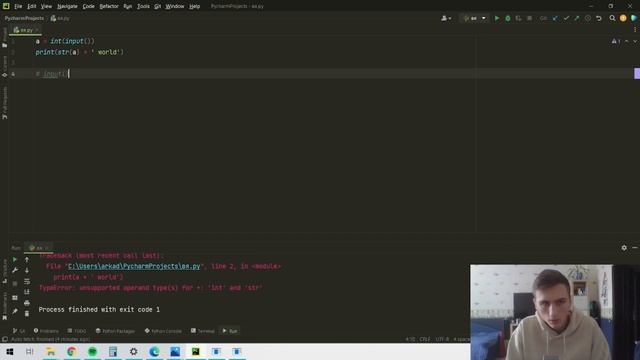Open Git tool window tab
Image resolution: width=640 pixels, height=360 pixels.
point(19,331)
